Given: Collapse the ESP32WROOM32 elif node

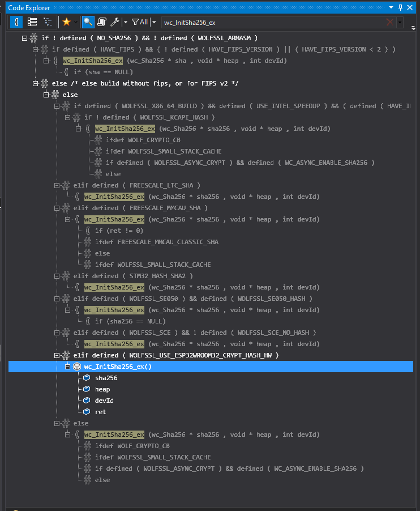Looking at the screenshot, I should pyautogui.click(x=57, y=356).
